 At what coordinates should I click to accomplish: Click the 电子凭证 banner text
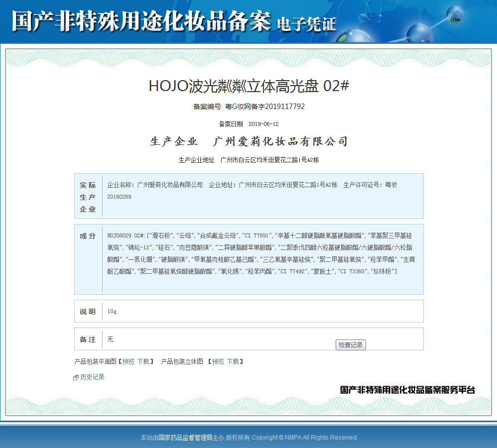tap(306, 24)
